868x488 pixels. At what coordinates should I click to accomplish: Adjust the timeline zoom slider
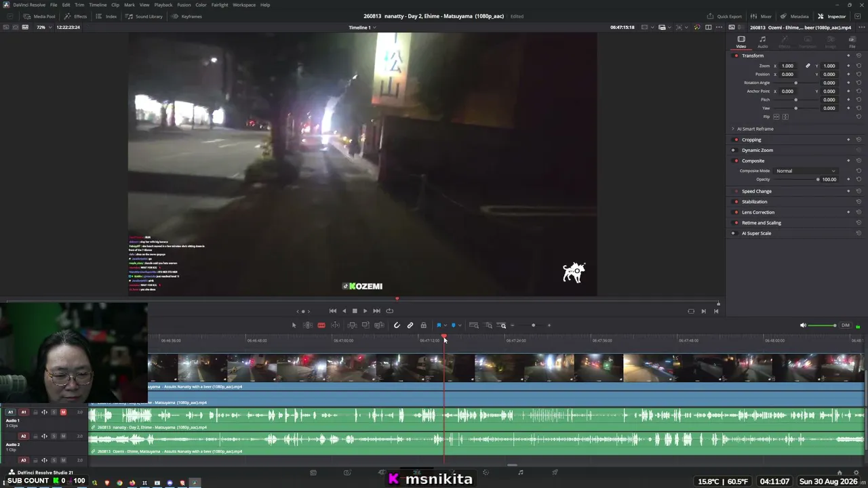[533, 325]
